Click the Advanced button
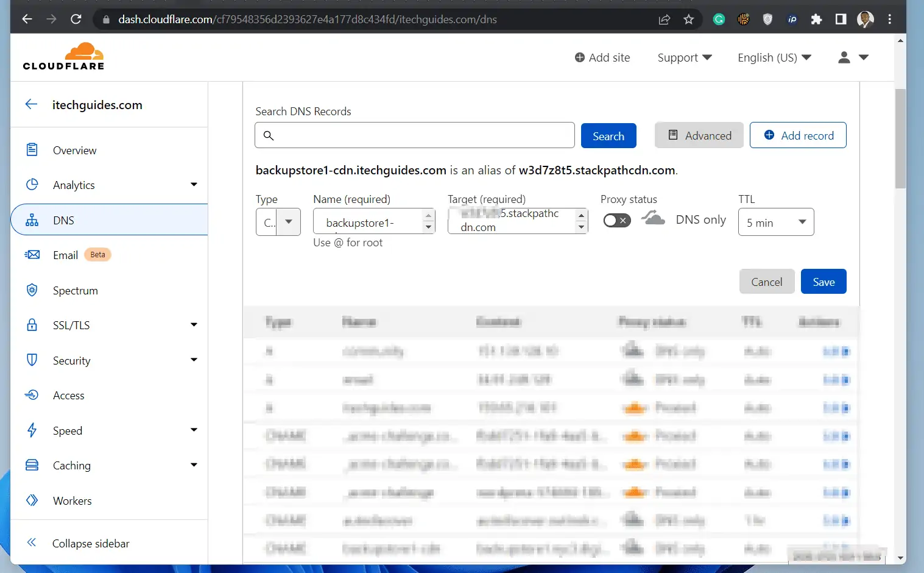The image size is (924, 573). [699, 135]
